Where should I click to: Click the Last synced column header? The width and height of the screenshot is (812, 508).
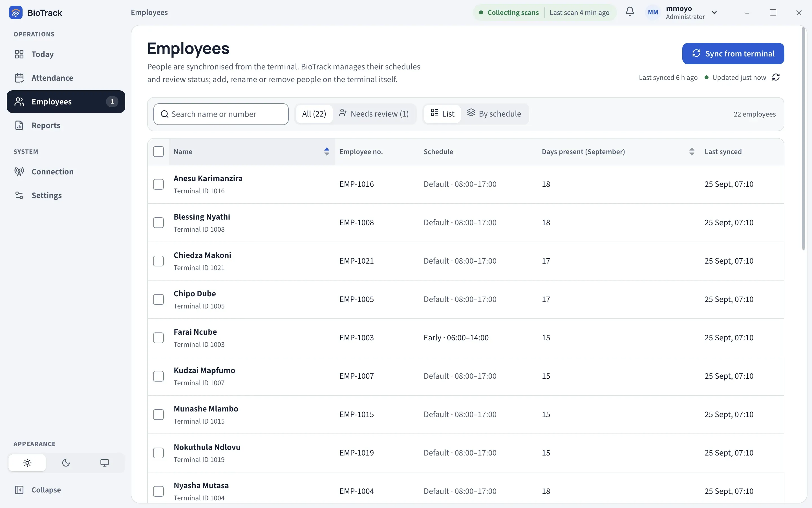coord(723,152)
